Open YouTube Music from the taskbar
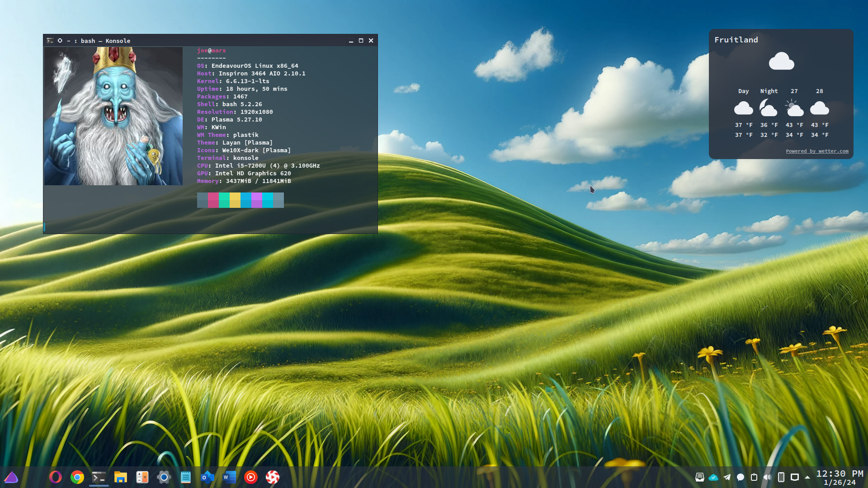 pos(251,477)
